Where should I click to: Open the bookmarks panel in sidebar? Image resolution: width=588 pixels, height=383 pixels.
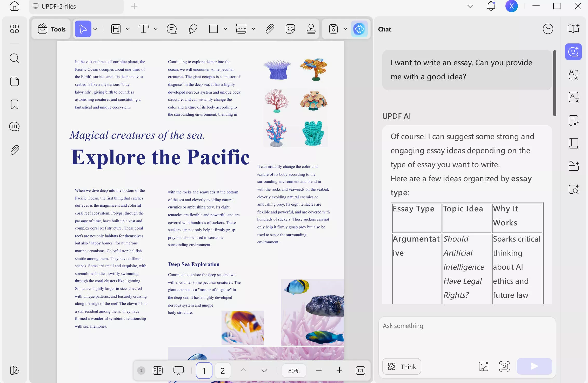[15, 104]
